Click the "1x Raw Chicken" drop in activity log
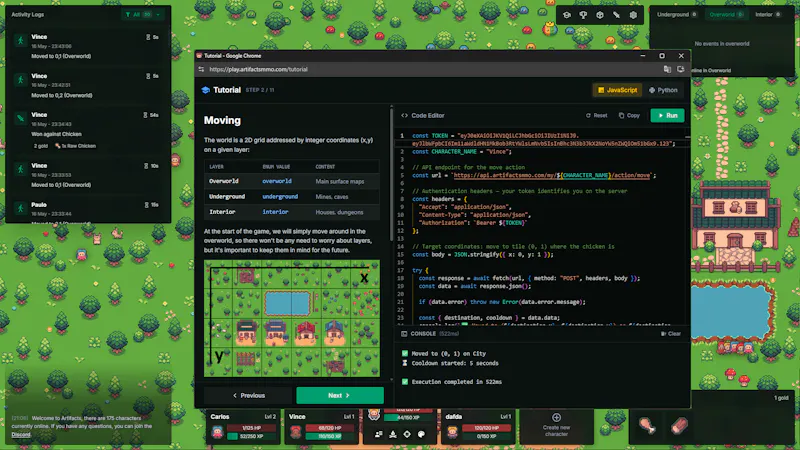 click(x=76, y=146)
